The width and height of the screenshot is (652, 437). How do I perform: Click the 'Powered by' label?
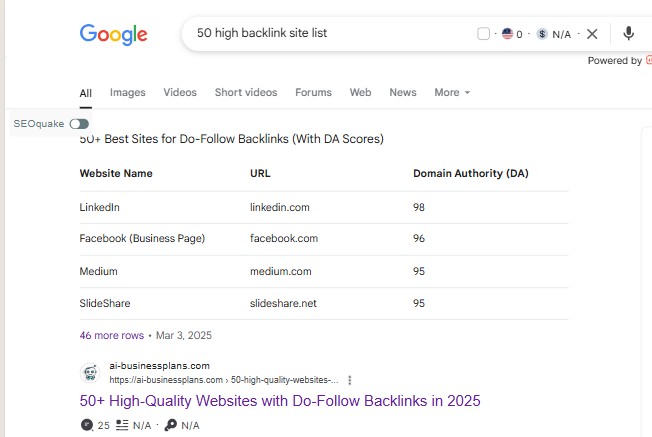pos(615,61)
